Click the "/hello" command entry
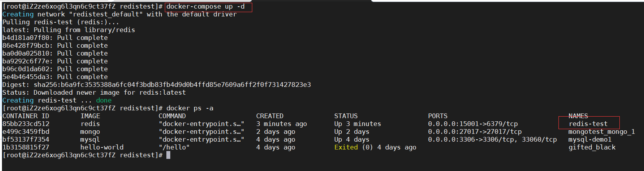The image size is (644, 171). click(x=174, y=147)
